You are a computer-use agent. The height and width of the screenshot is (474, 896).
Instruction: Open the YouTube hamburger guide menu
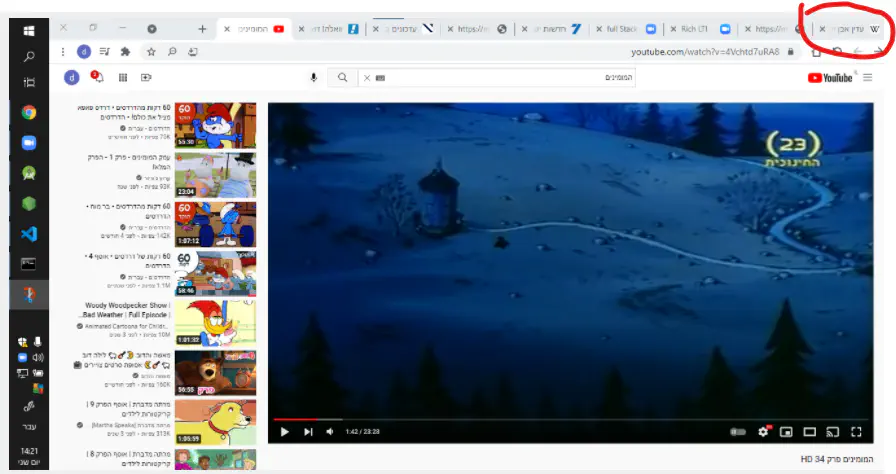[867, 77]
